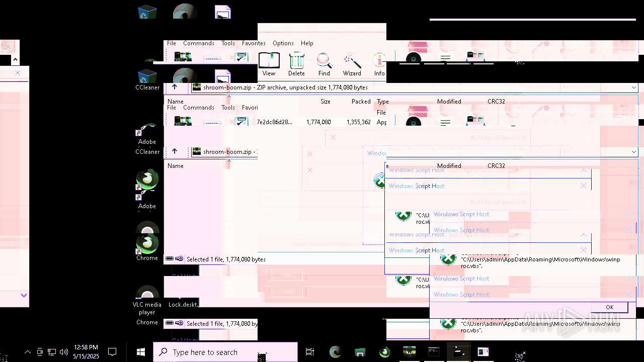This screenshot has height=362, width=644.
Task: Click path text with unpacked size 1,774,080 bytes
Action: pyautogui.click(x=285, y=87)
